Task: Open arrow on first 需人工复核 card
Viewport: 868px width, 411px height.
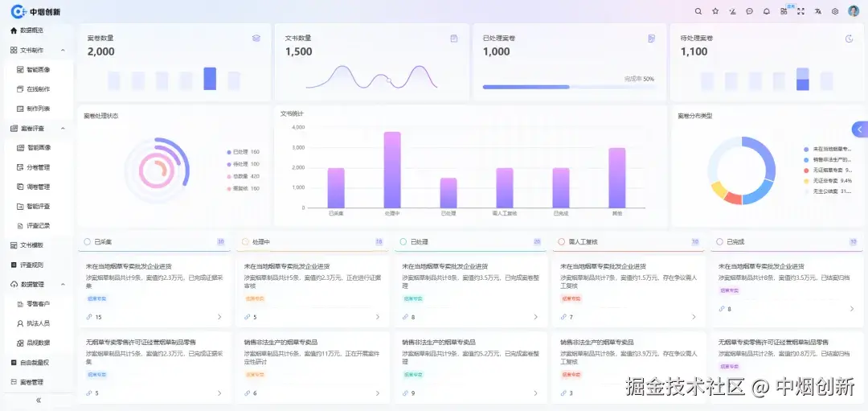Action: tap(694, 317)
